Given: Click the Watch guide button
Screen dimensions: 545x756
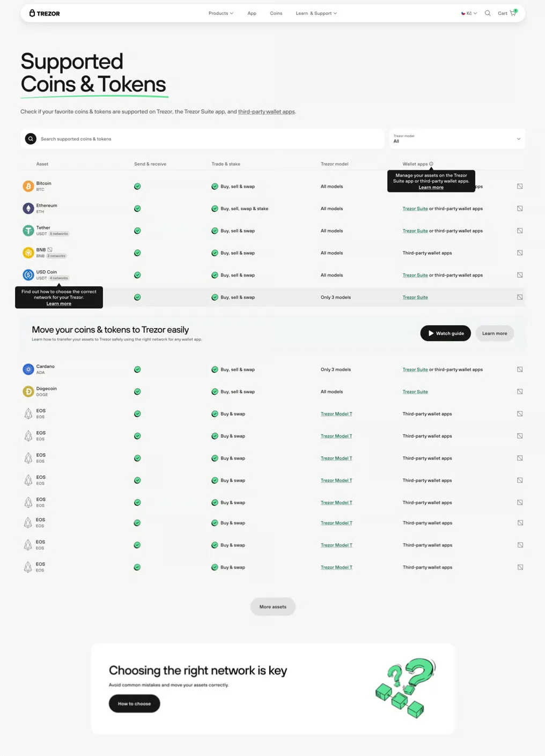Looking at the screenshot, I should (446, 333).
